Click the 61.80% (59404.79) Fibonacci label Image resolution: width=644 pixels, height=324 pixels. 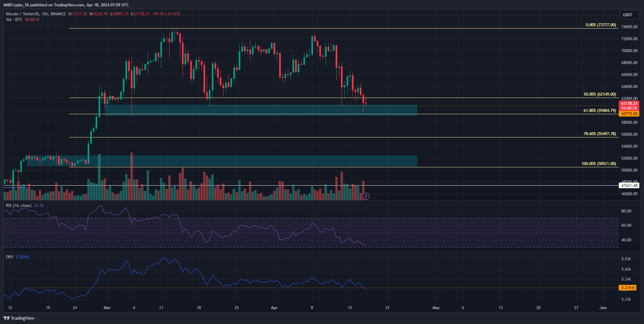coord(600,111)
